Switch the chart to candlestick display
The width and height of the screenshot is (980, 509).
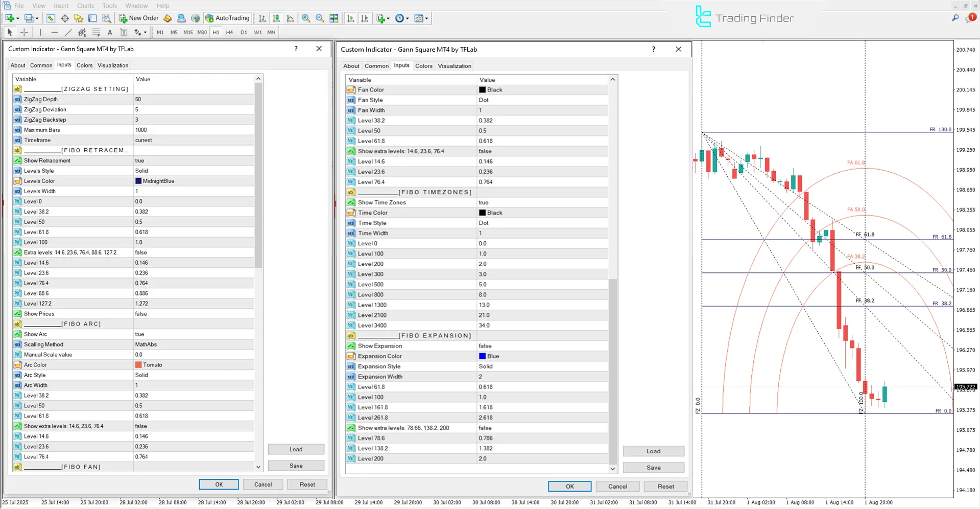pyautogui.click(x=276, y=18)
